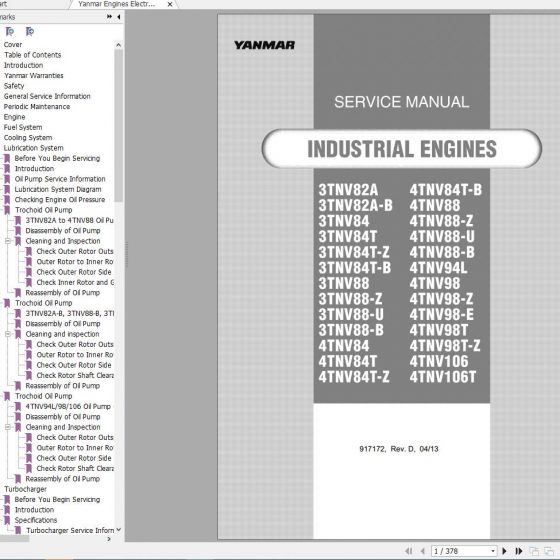Jump to the Safety bookmark
Screen dimensions: 560x560
point(14,86)
